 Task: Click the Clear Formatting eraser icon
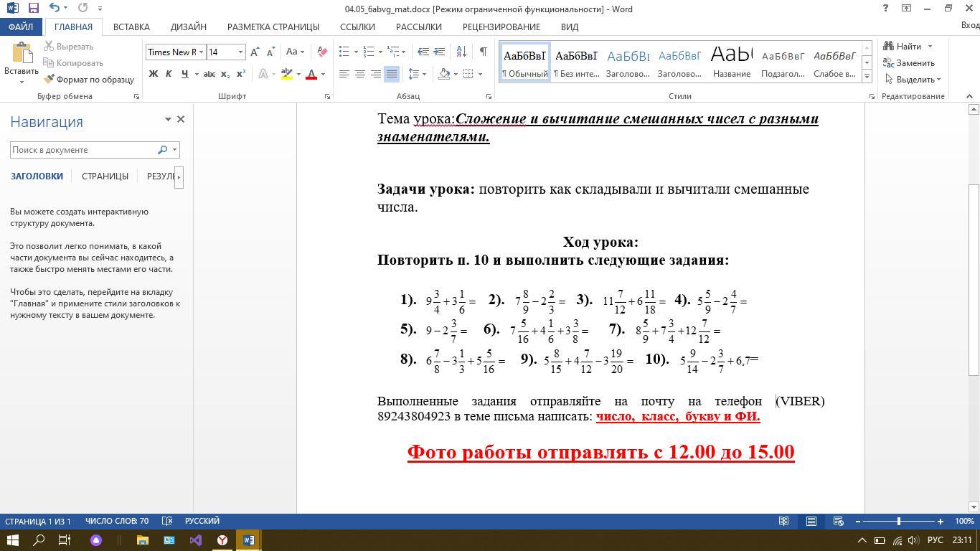tap(322, 52)
